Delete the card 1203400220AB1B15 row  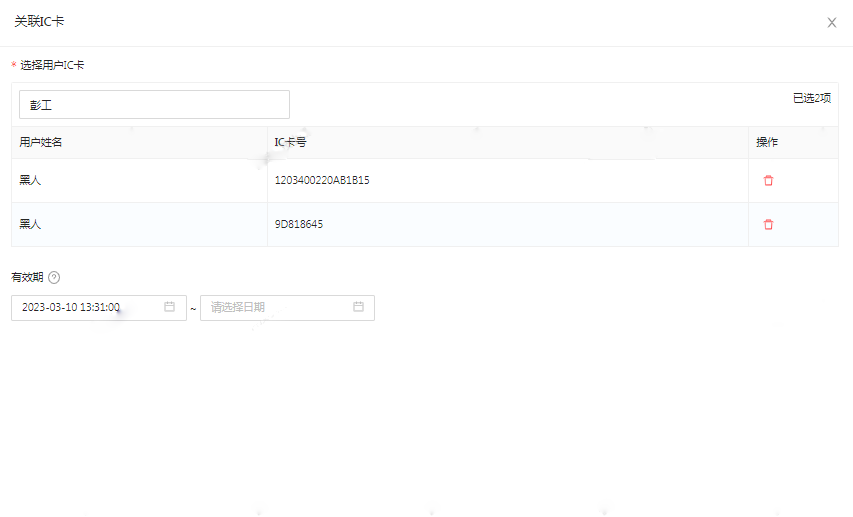768,181
